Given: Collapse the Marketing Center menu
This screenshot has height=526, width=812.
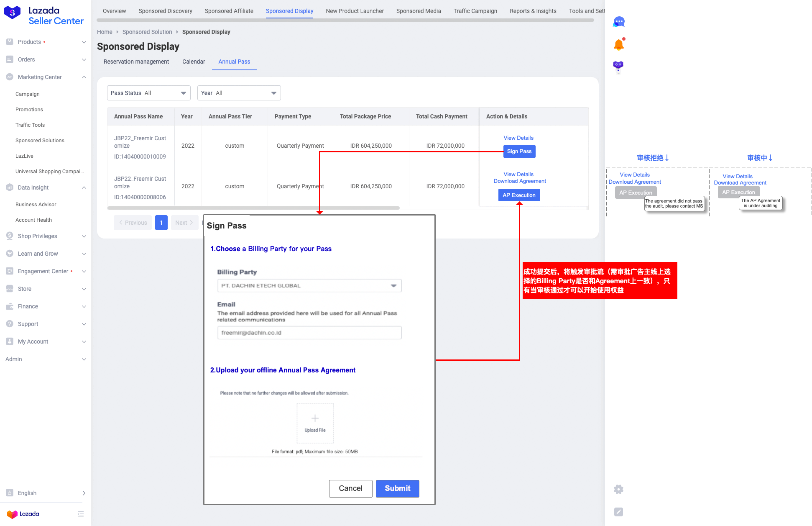Looking at the screenshot, I should click(84, 77).
